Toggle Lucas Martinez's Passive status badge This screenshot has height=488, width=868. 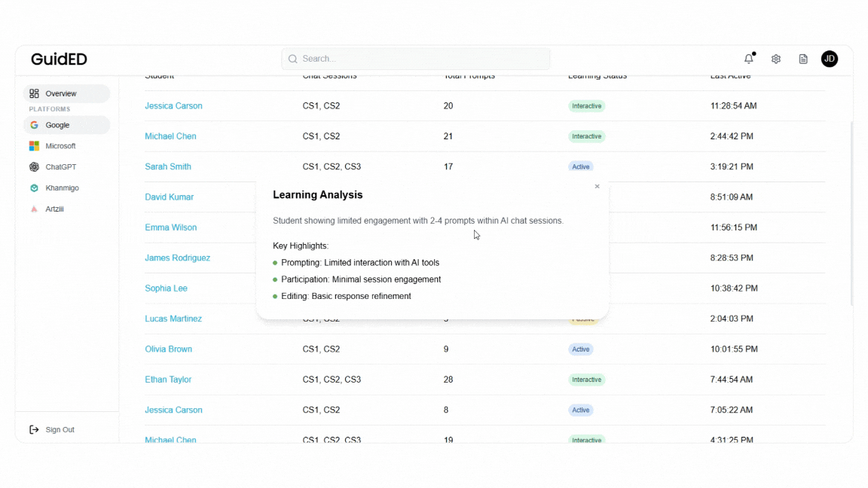pos(583,319)
